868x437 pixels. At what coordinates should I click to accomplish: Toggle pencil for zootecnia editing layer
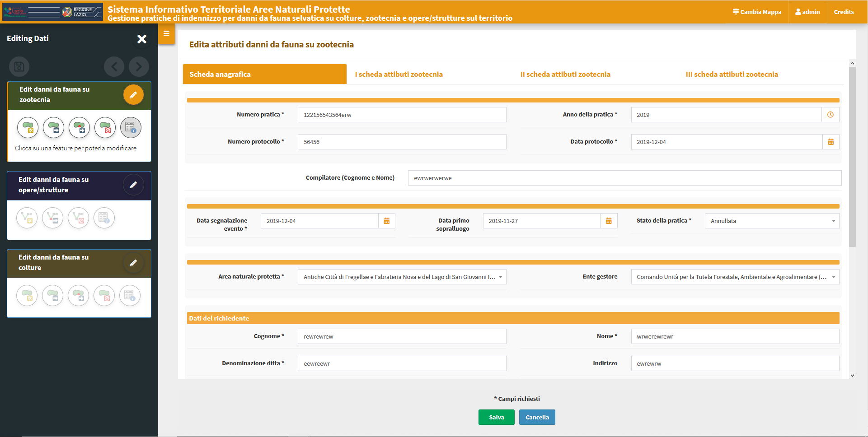(x=133, y=95)
